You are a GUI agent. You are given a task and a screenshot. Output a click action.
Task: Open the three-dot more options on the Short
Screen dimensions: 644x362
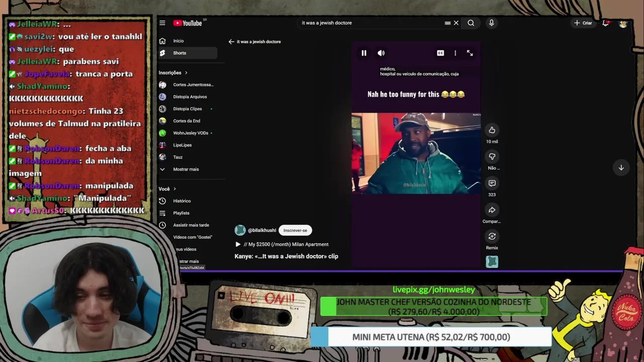[455, 53]
